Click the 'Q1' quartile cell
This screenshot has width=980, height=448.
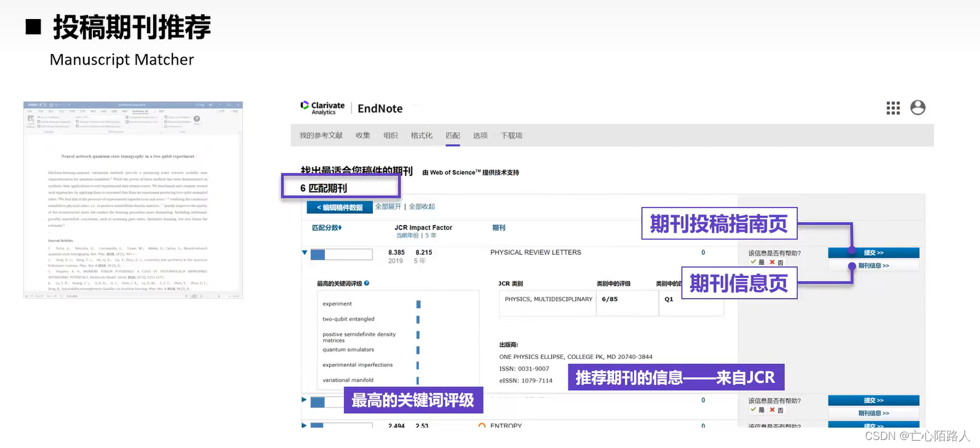click(x=691, y=303)
